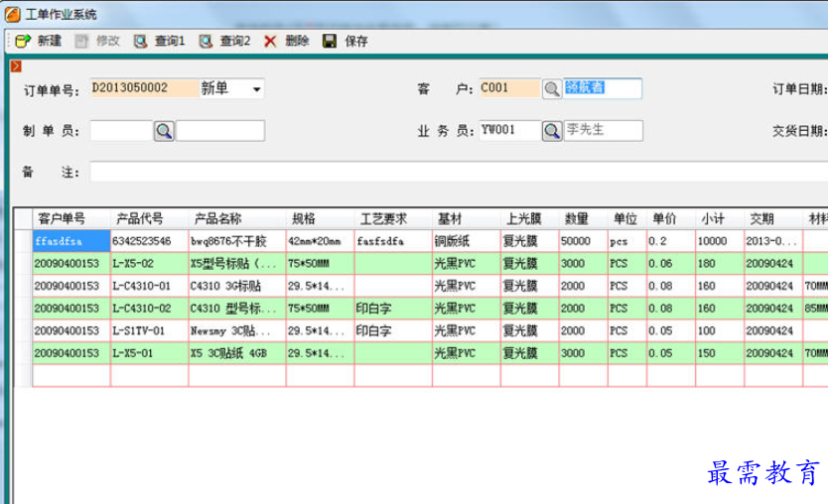Click the floppy disk 保存 save icon
Viewport: 828px width, 504px height.
330,41
